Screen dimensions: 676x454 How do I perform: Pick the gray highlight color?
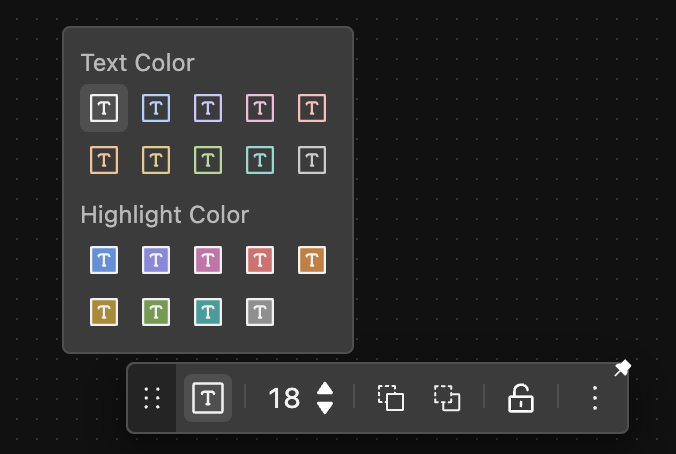[260, 312]
